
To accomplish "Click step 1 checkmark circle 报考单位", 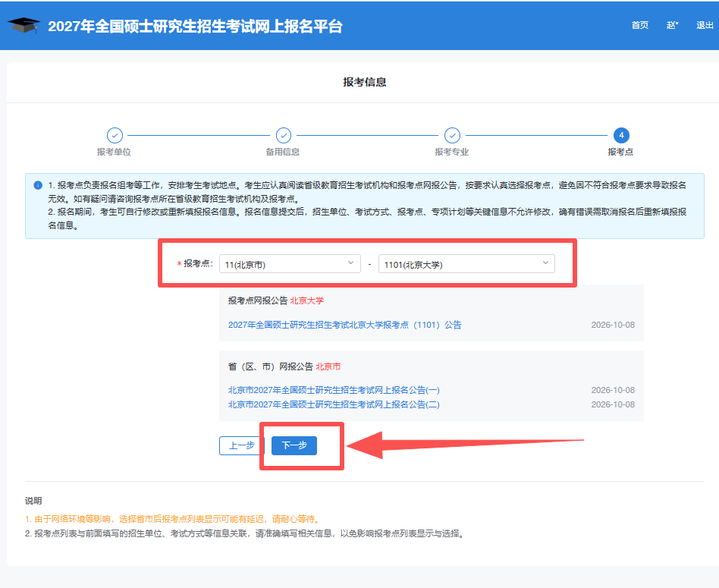I will (x=115, y=135).
